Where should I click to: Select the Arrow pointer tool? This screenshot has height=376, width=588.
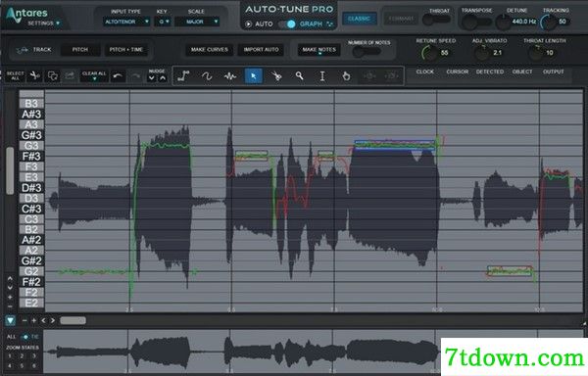pyautogui.click(x=253, y=76)
